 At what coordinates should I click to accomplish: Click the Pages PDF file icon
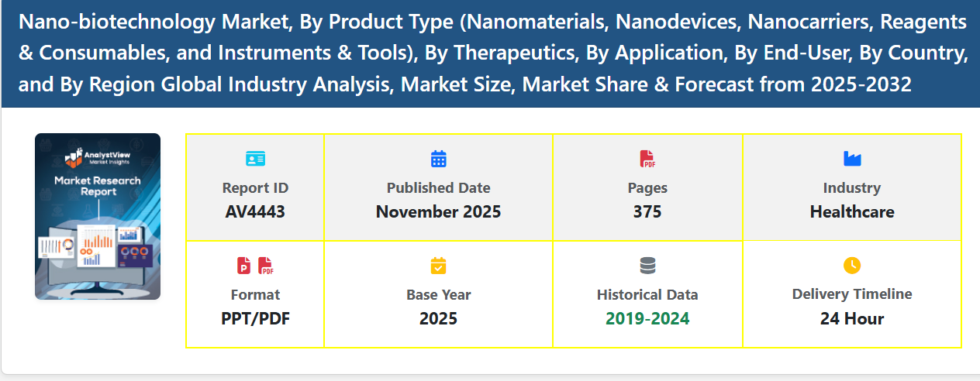click(647, 159)
